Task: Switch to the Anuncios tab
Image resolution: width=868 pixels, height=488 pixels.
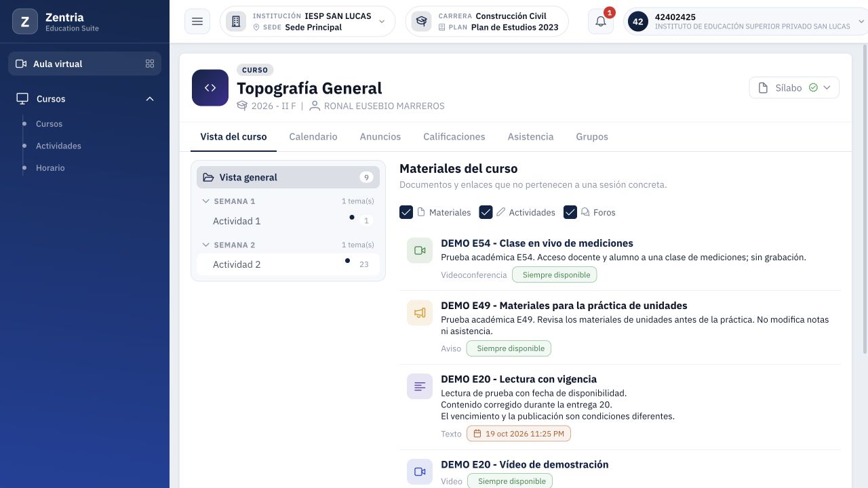Action: (x=380, y=137)
